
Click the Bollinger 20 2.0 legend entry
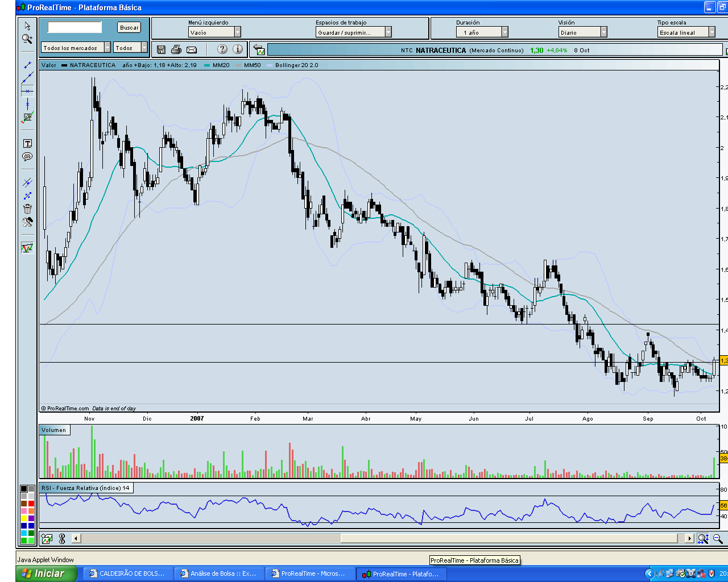(292, 65)
